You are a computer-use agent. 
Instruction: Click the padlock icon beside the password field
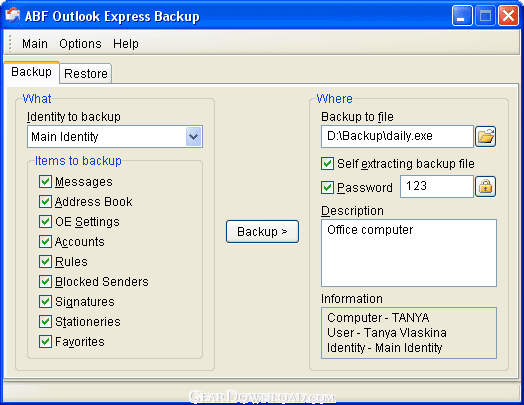tap(486, 186)
